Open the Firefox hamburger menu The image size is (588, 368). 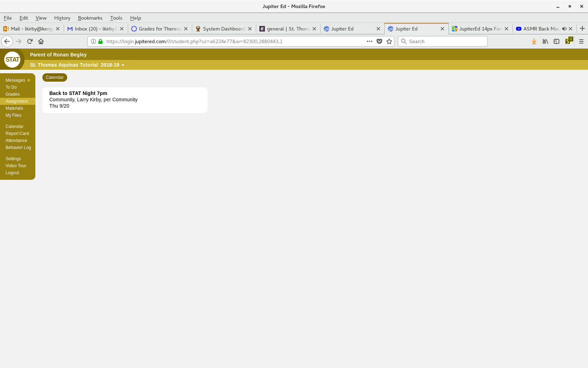coord(581,41)
